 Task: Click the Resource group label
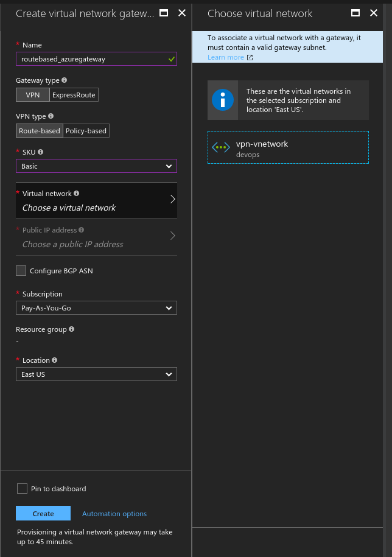[x=41, y=329]
